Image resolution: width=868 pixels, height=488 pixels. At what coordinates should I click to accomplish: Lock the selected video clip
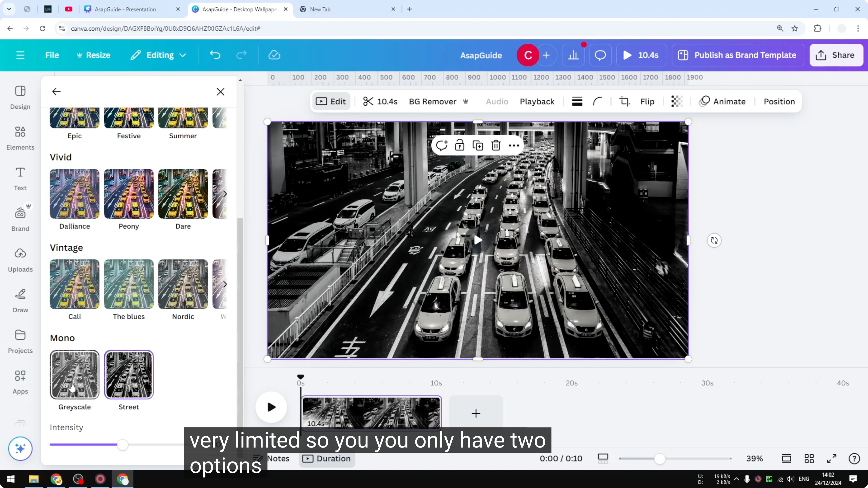pyautogui.click(x=460, y=145)
